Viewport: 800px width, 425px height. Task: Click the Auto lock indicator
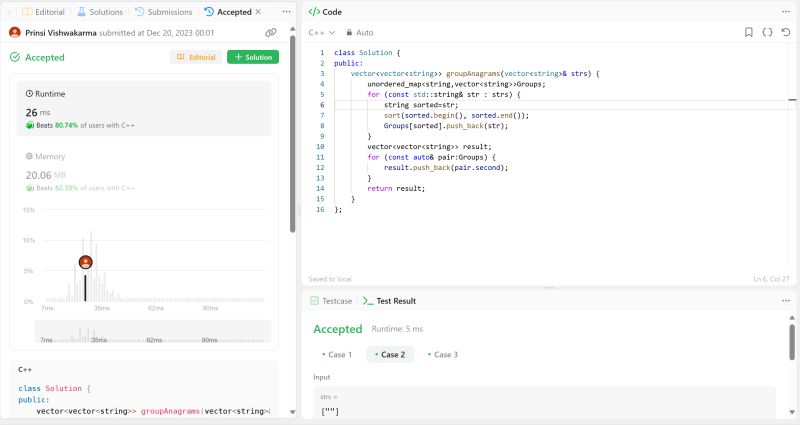click(x=360, y=33)
